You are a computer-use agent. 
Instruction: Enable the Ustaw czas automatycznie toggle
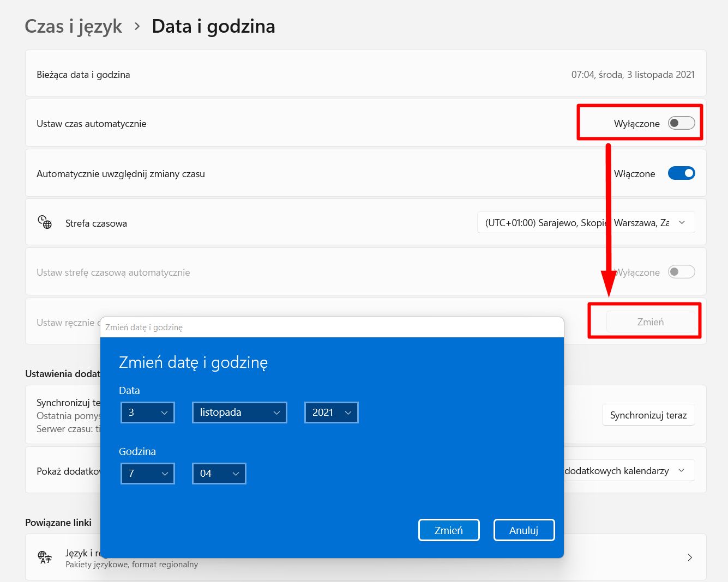(x=681, y=123)
